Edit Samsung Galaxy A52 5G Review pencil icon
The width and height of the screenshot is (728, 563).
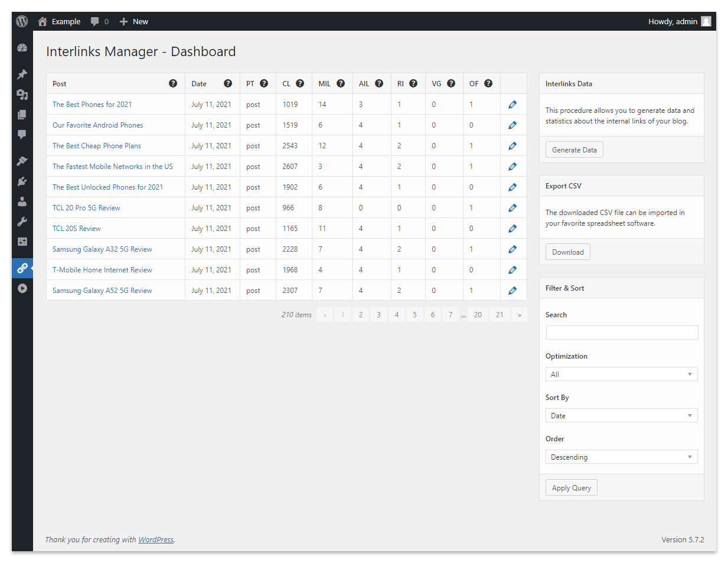tap(512, 291)
